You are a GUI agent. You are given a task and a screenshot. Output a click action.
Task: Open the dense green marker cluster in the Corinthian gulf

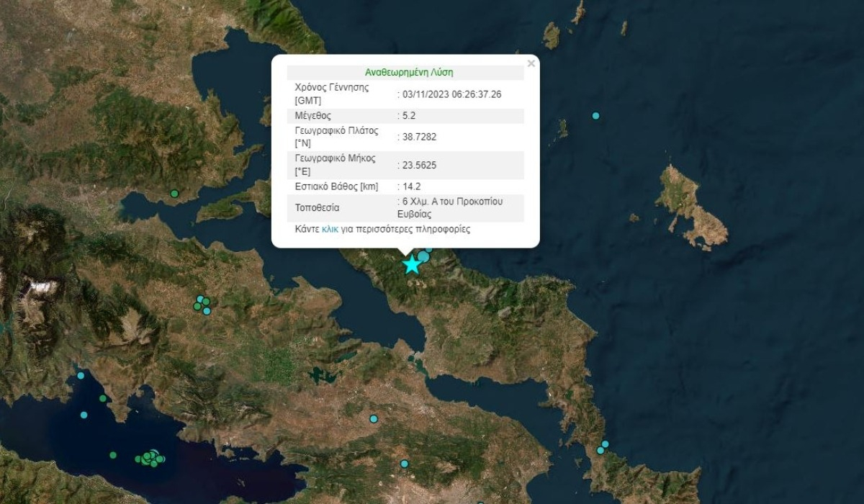(x=150, y=457)
